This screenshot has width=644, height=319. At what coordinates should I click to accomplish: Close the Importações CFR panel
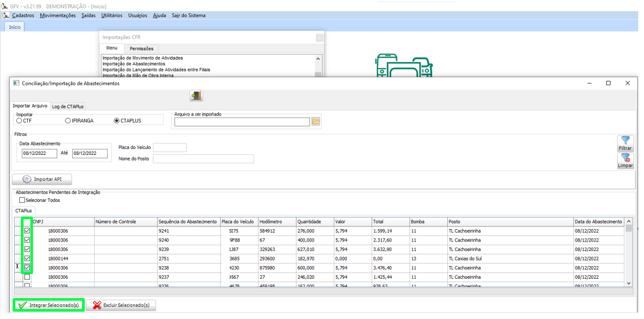coord(319,38)
